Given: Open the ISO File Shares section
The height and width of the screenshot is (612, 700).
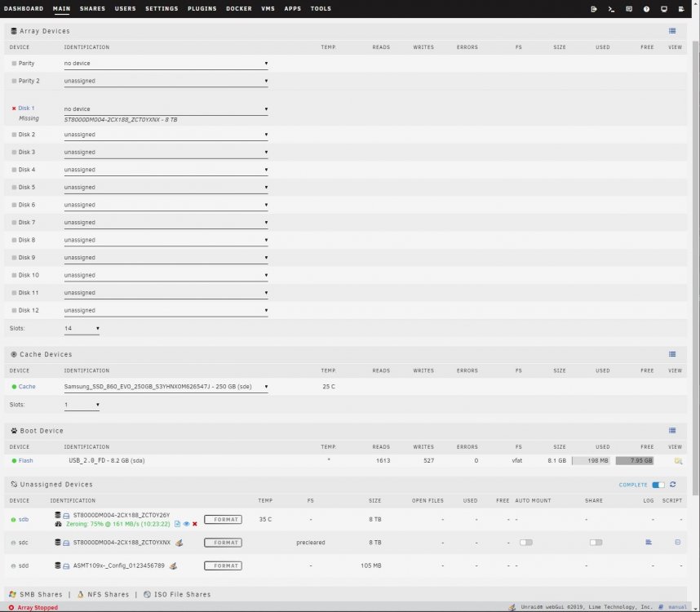Looking at the screenshot, I should 182,595.
